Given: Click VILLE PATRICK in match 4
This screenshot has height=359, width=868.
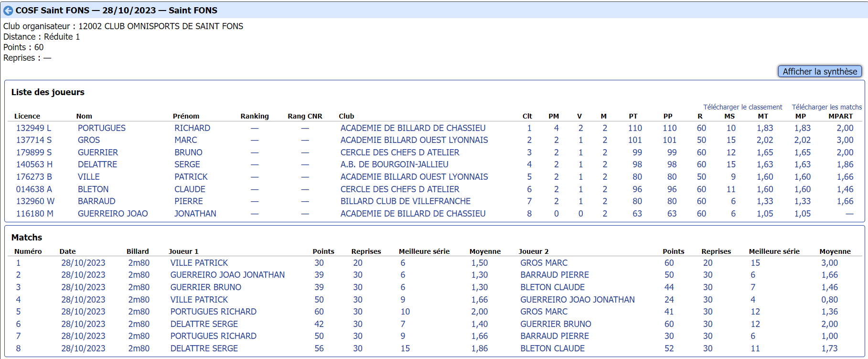Looking at the screenshot, I should 199,300.
